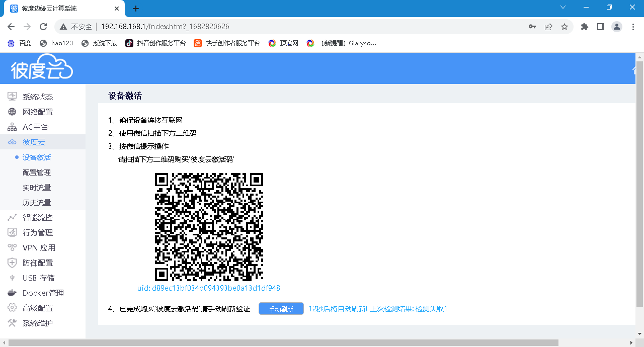Click the uid text below QR code

click(x=209, y=288)
